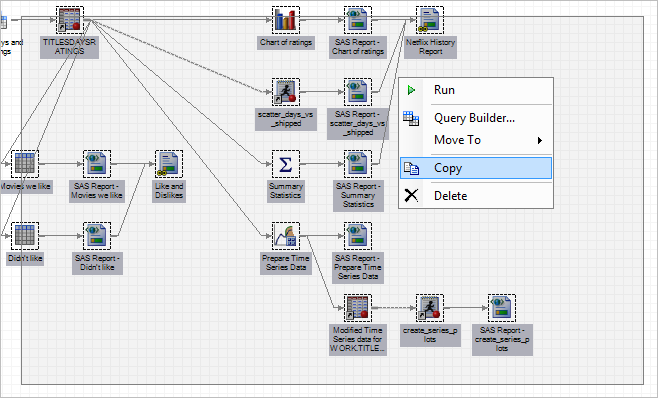The height and width of the screenshot is (398, 658).
Task: Click the SAS Report - create_series_plots label
Action: [502, 339]
